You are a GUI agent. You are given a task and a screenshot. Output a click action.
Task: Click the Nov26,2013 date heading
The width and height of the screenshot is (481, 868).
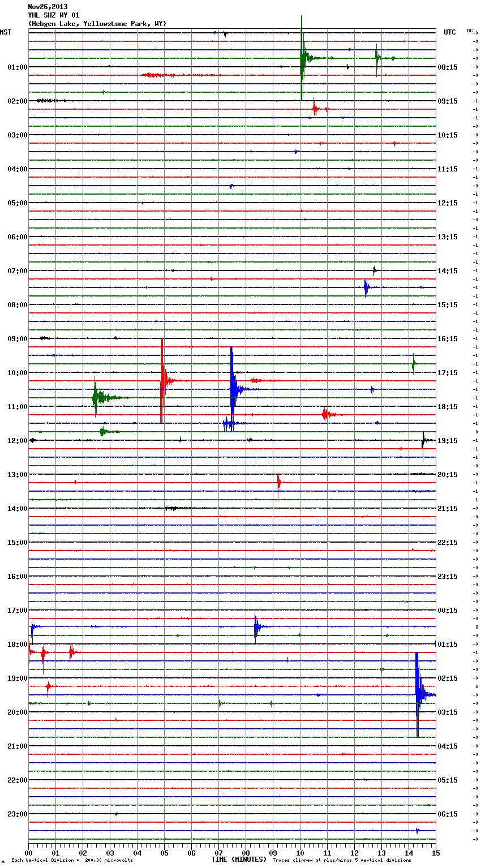48,7
